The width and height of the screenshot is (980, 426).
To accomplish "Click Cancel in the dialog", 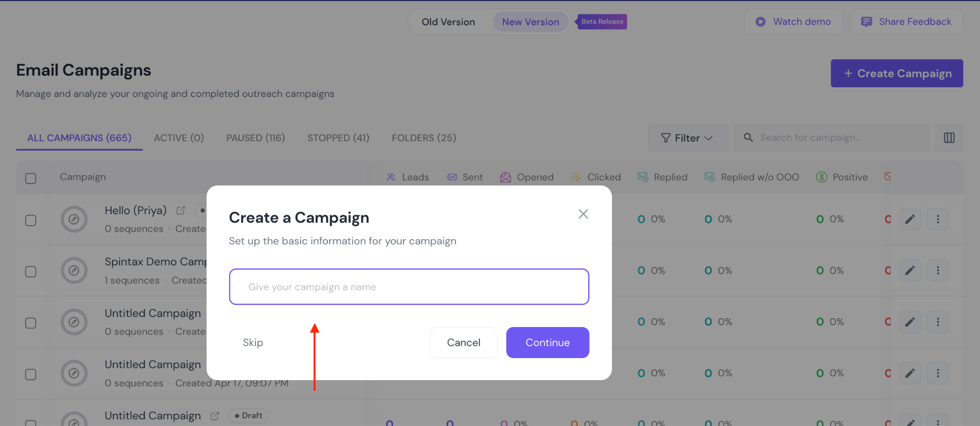I will coord(463,342).
